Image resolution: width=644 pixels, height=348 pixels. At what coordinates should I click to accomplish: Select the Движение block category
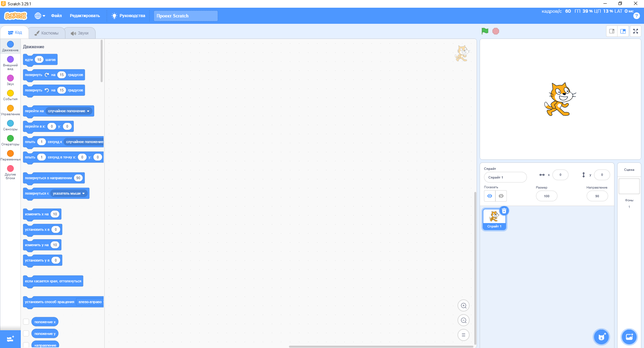click(10, 46)
